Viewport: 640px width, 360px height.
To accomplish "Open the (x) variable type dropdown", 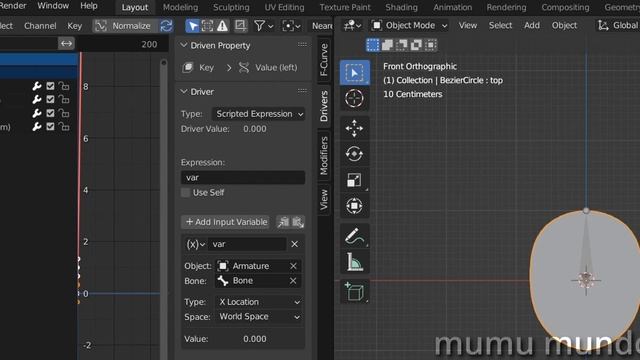I will (195, 244).
